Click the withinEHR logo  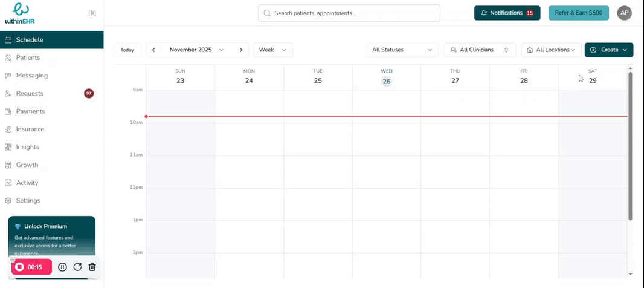click(x=20, y=13)
